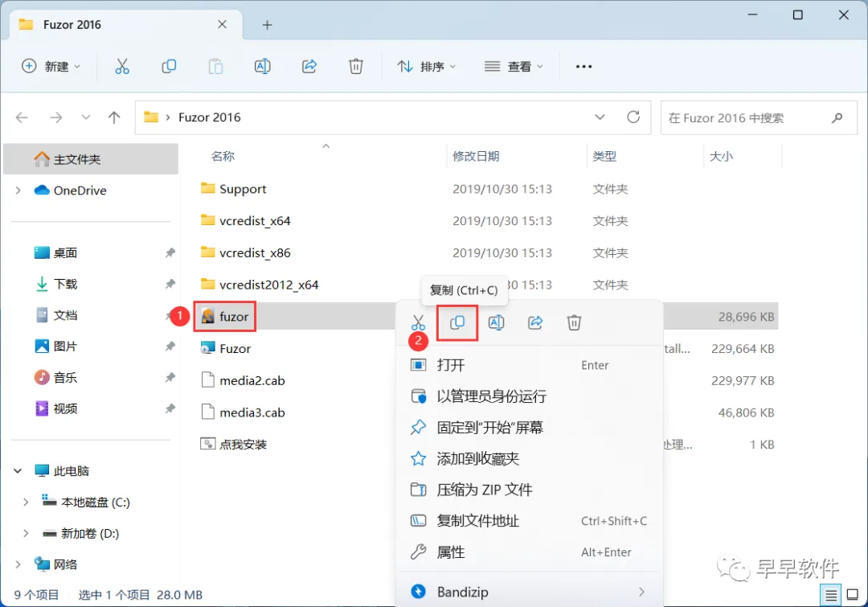Image resolution: width=868 pixels, height=607 pixels.
Task: Sort by 名称 column header
Action: pyautogui.click(x=223, y=157)
